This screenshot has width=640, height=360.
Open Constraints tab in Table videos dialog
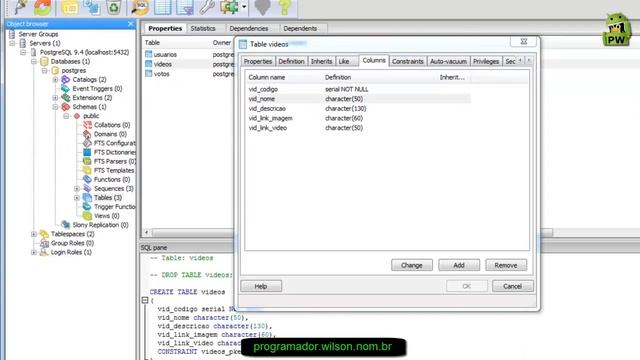407,61
